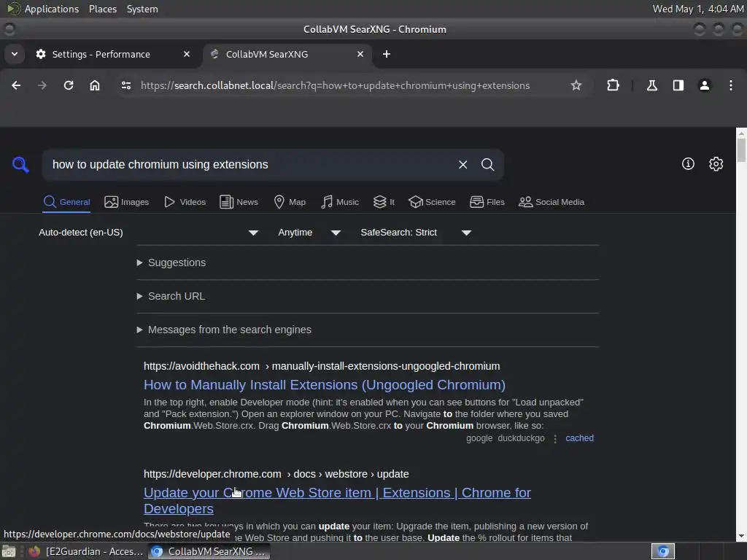The width and height of the screenshot is (747, 560).
Task: Select the General search category
Action: click(x=66, y=202)
